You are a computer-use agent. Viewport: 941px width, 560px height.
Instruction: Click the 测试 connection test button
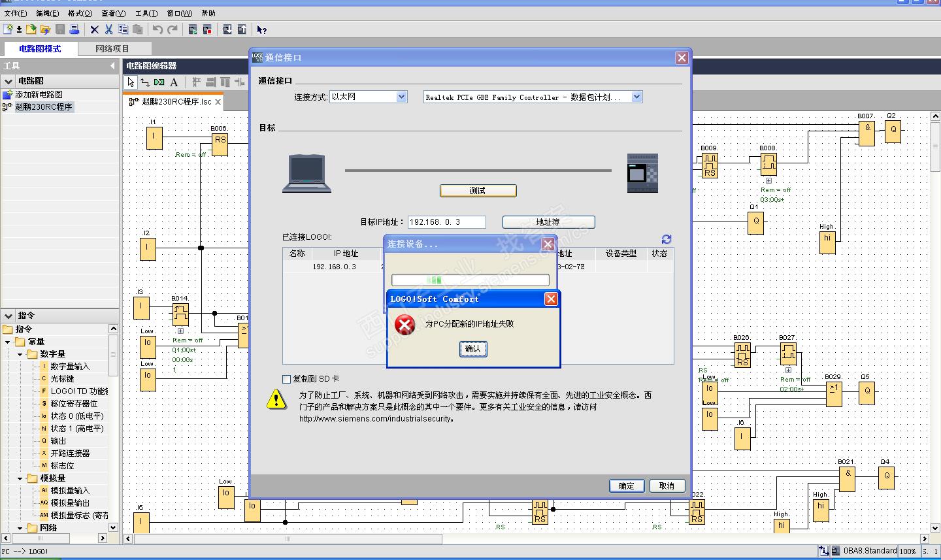point(478,191)
